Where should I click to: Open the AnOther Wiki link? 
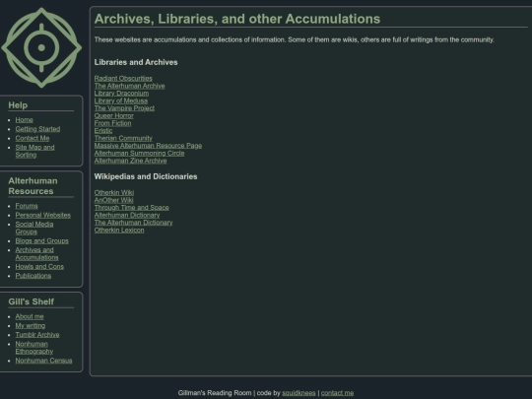[x=113, y=200]
